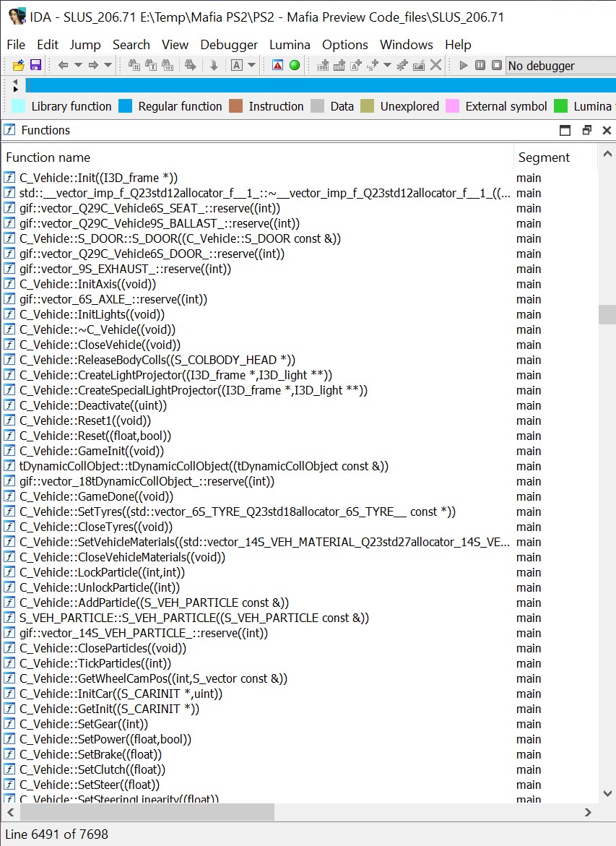Click the green circle toolbar icon
Viewport: 616px width, 846px height.
pos(295,65)
